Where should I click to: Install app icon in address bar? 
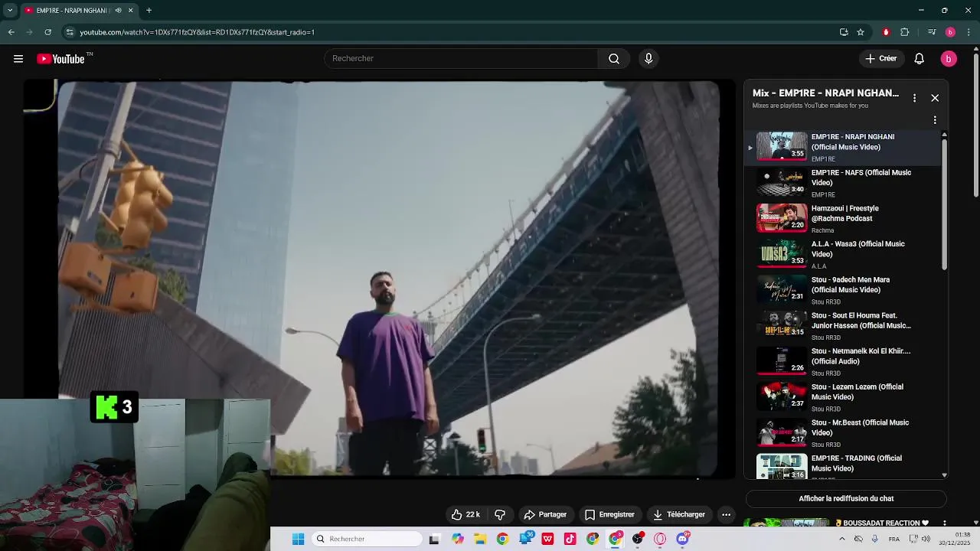coord(844,32)
